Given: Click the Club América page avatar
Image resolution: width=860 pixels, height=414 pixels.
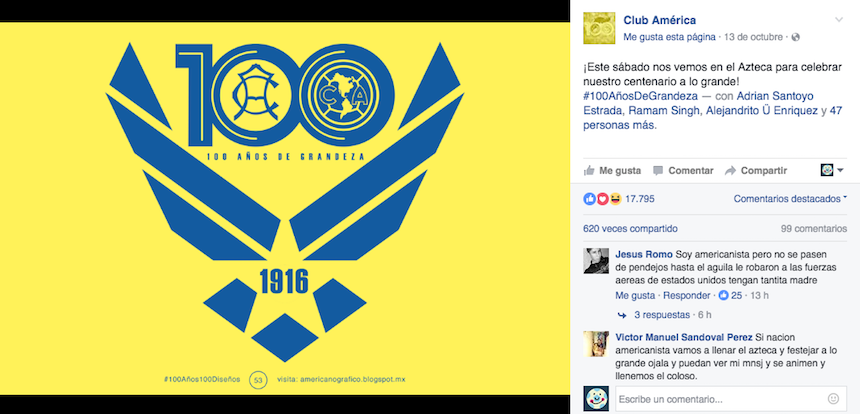Looking at the screenshot, I should pos(599,29).
